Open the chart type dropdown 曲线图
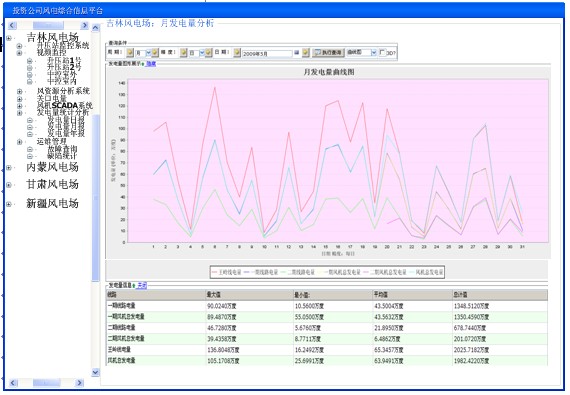 361,53
